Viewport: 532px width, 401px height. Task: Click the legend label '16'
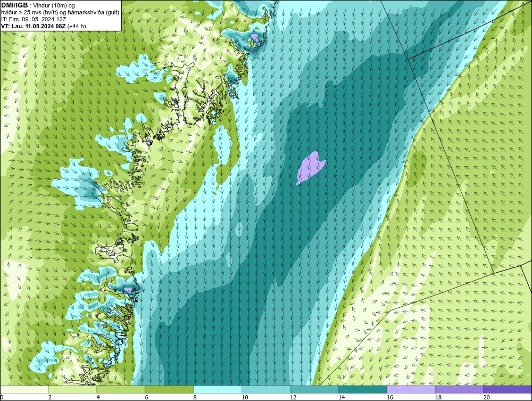390,397
